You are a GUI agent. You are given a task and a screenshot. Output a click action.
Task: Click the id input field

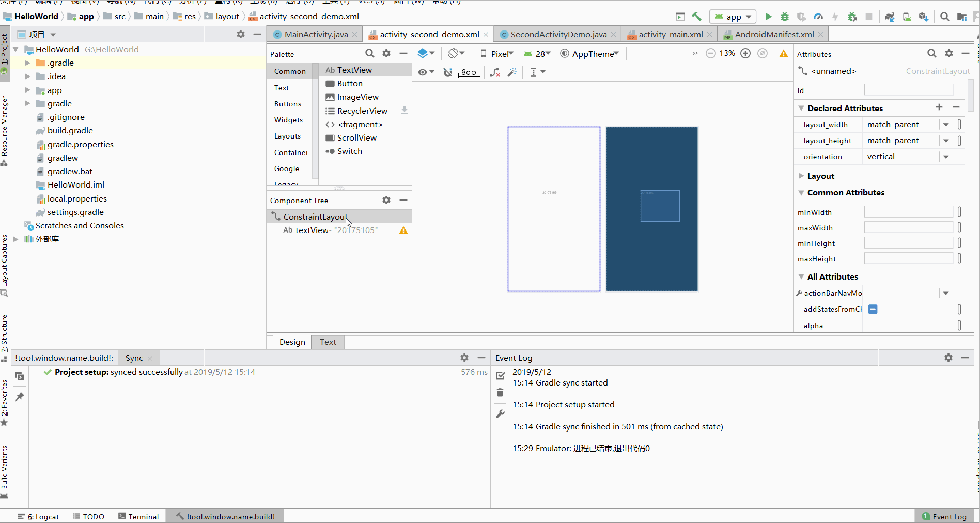pyautogui.click(x=908, y=90)
